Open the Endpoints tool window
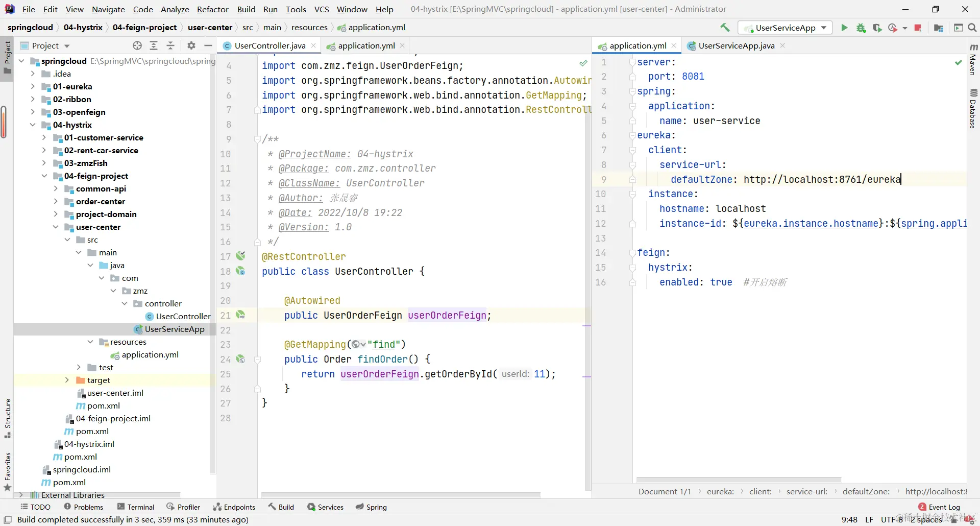The width and height of the screenshot is (980, 526). click(x=234, y=507)
